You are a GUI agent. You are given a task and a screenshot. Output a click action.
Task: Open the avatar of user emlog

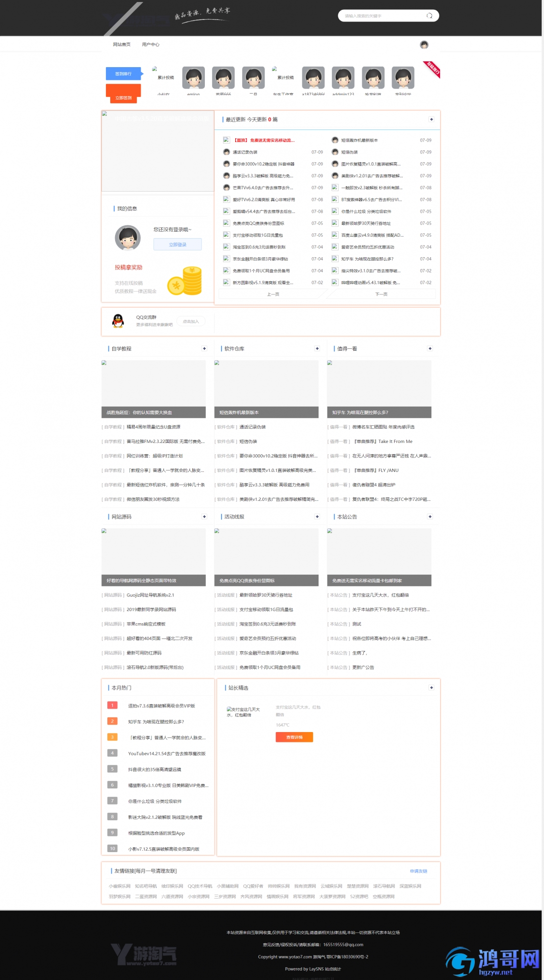coord(194,78)
